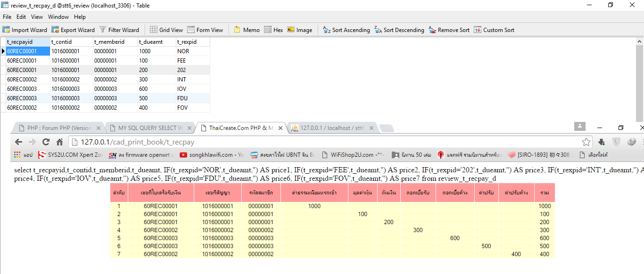The height and width of the screenshot is (274, 644).
Task: Launch the Export Wizard
Action: 73,30
